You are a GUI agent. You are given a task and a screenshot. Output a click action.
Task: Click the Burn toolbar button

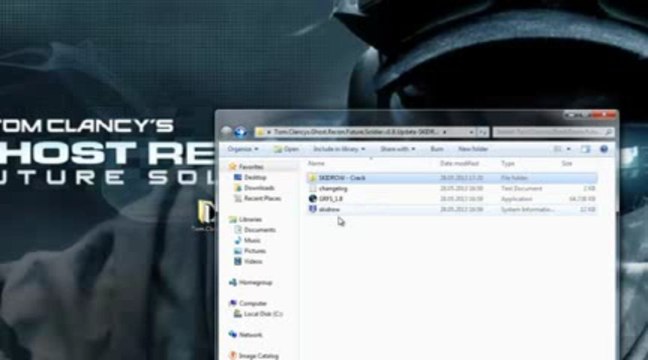[437, 149]
